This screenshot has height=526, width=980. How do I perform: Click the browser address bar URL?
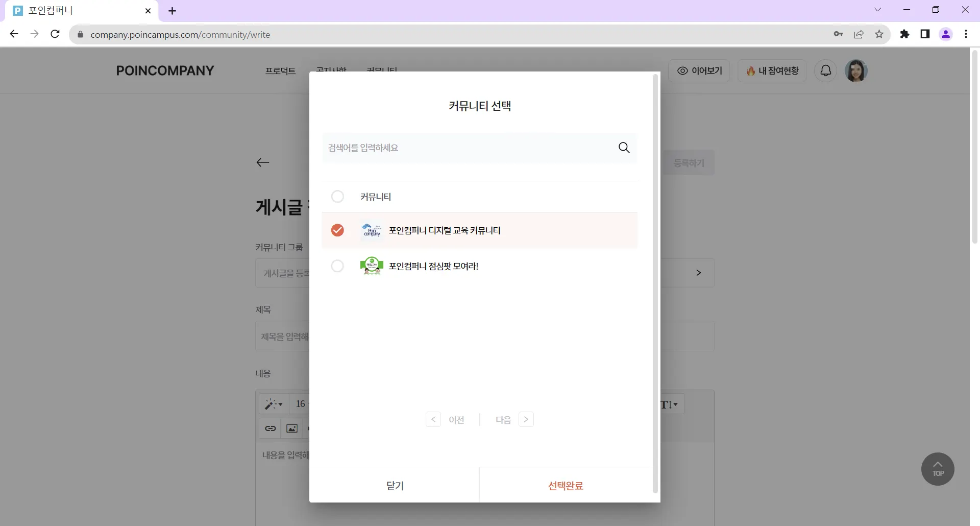[x=180, y=35]
